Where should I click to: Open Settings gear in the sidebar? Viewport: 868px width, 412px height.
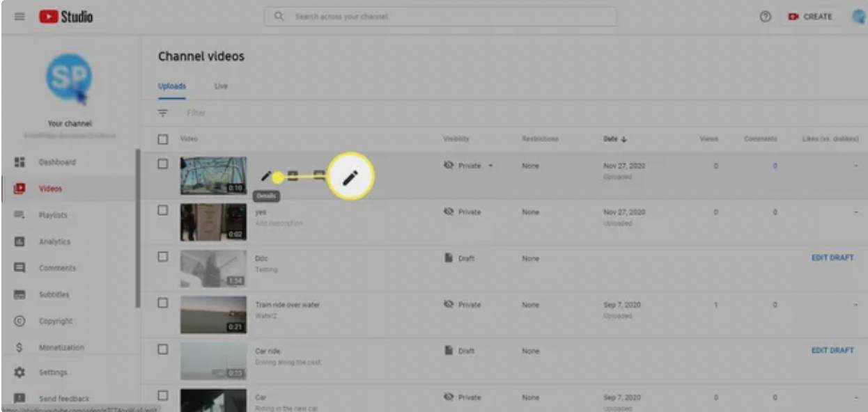53,372
